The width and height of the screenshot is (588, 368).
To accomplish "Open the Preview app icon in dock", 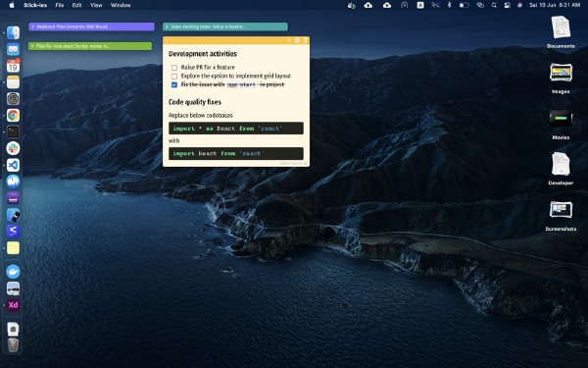I will (x=13, y=288).
